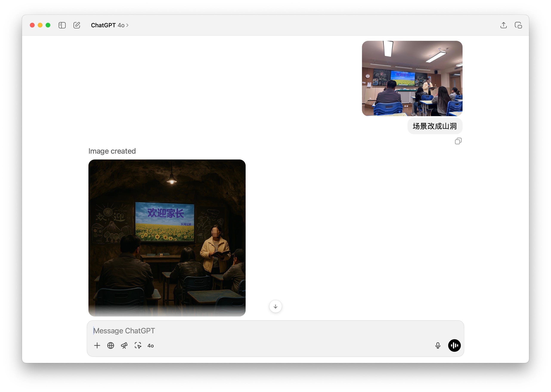Click the 场景改成山洞 message bubble
The image size is (551, 392).
click(x=435, y=126)
